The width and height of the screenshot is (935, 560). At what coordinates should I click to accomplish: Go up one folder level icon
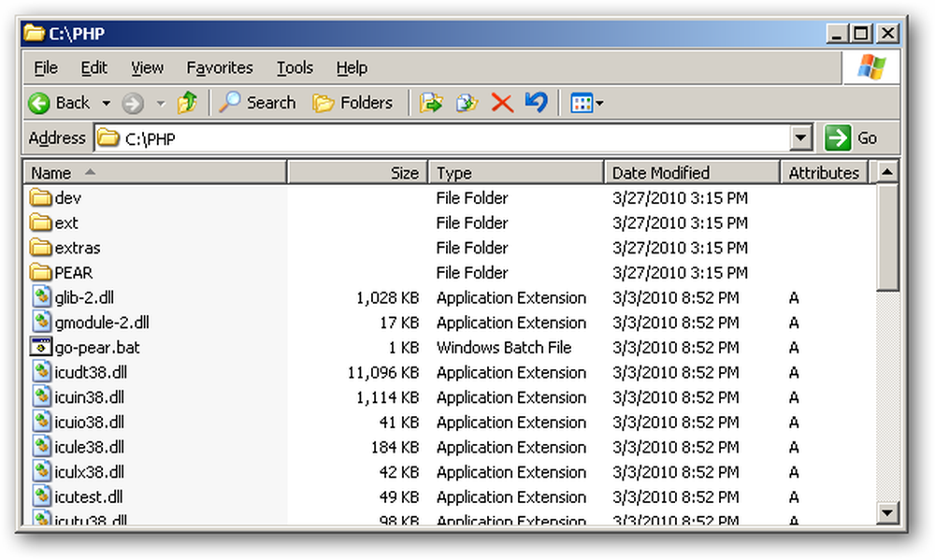pos(187,103)
